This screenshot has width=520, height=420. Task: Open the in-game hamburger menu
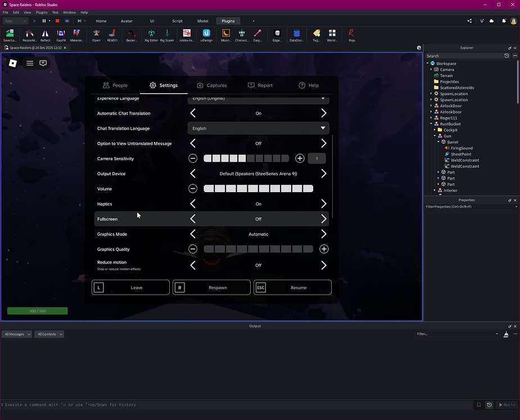[30, 63]
